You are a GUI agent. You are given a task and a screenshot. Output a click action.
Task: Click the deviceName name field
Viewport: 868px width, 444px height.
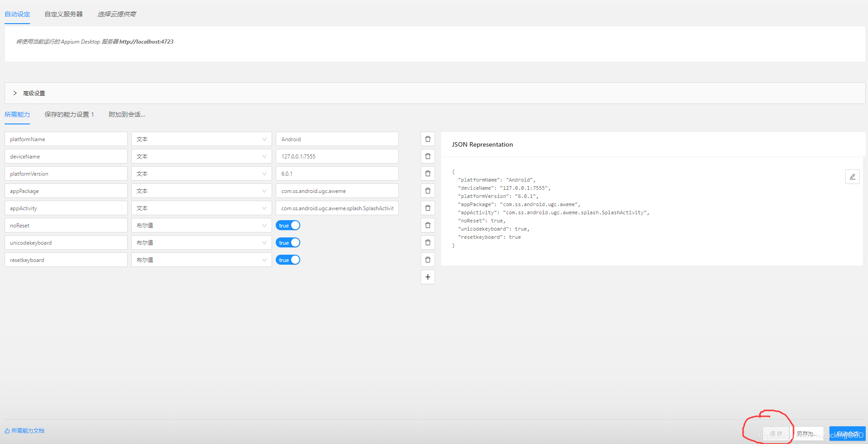point(66,156)
